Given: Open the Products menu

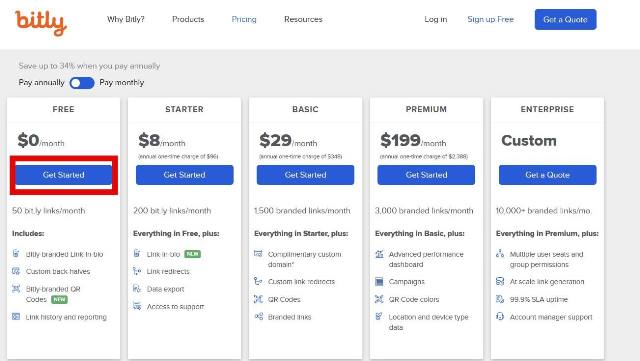Looking at the screenshot, I should pyautogui.click(x=188, y=19).
